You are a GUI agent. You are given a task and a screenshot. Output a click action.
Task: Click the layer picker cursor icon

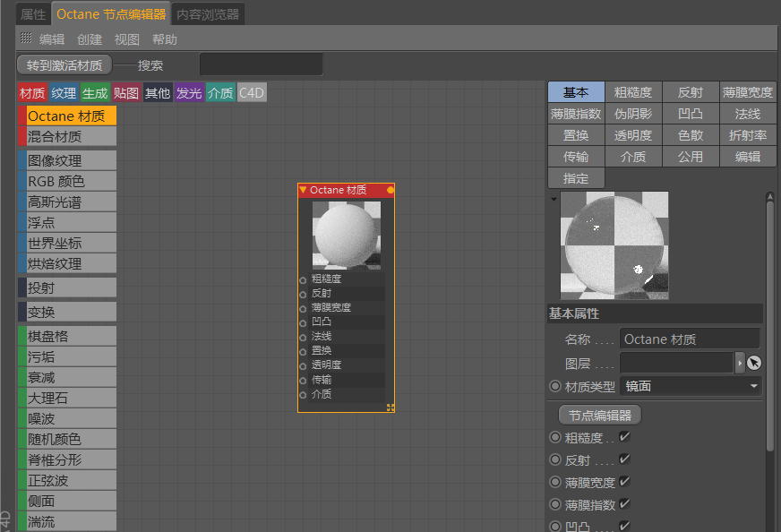tap(754, 363)
